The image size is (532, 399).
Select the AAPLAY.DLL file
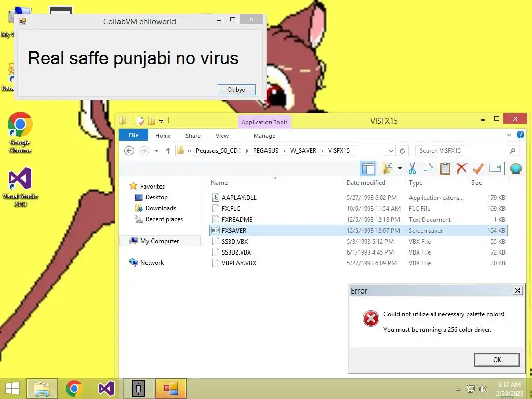[358, 198]
